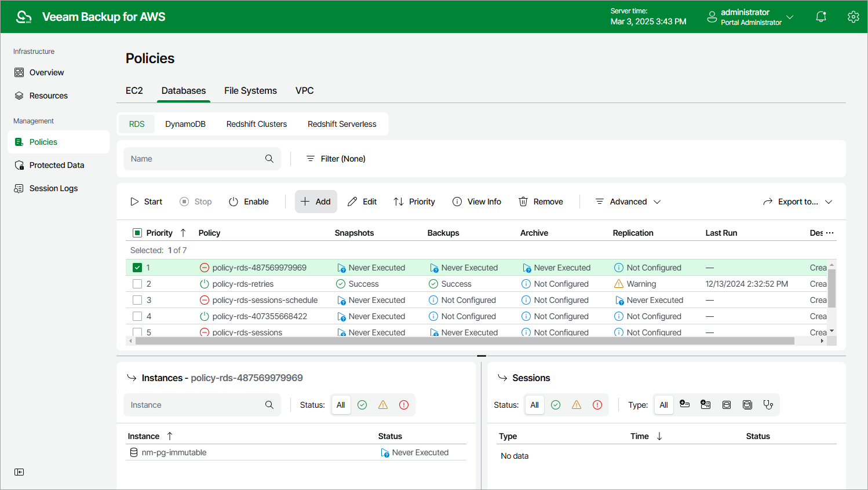Screen dimensions: 868x490
Task: Start the selected policy
Action: (146, 202)
